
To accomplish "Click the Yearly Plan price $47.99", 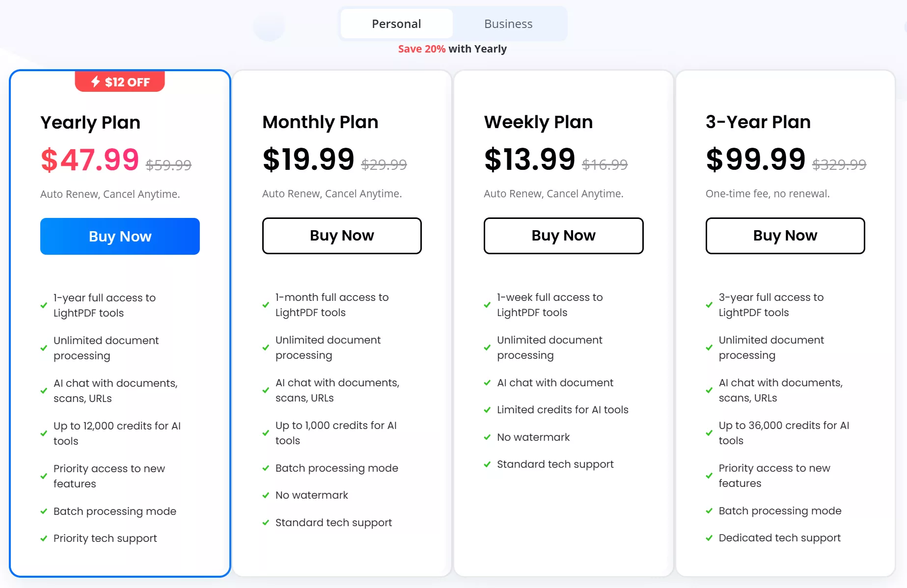I will pos(89,160).
